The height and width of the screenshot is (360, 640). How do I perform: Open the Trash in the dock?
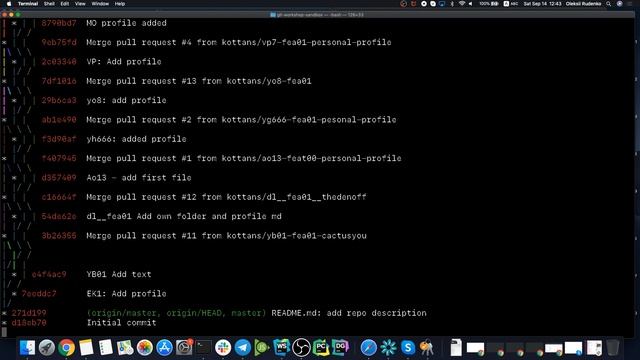(613, 348)
